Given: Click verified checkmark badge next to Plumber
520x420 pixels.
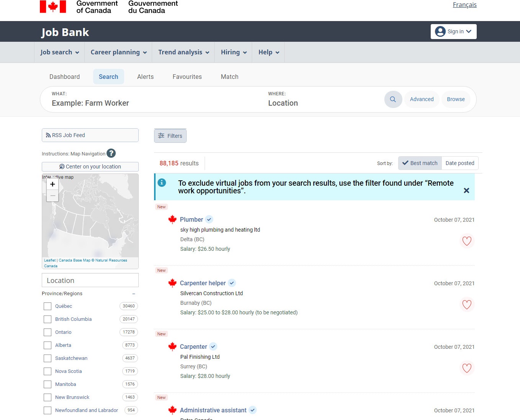Looking at the screenshot, I should (x=209, y=219).
